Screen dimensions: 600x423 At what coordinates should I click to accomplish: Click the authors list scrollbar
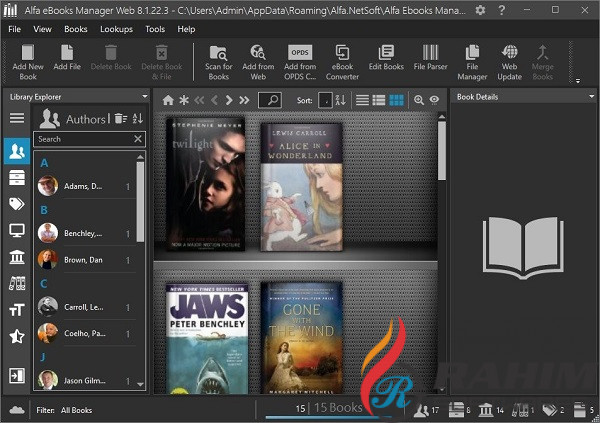pyautogui.click(x=140, y=202)
